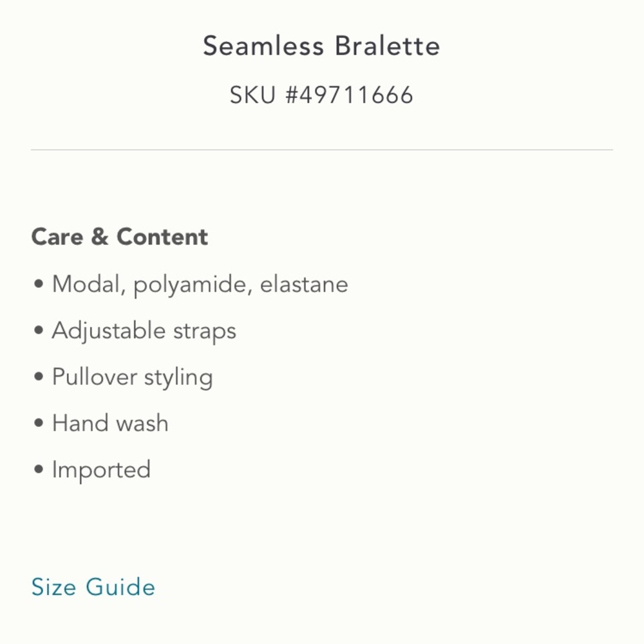Viewport: 644px width, 644px height.
Task: Click the bullet dot before Modal
Action: tap(39, 284)
